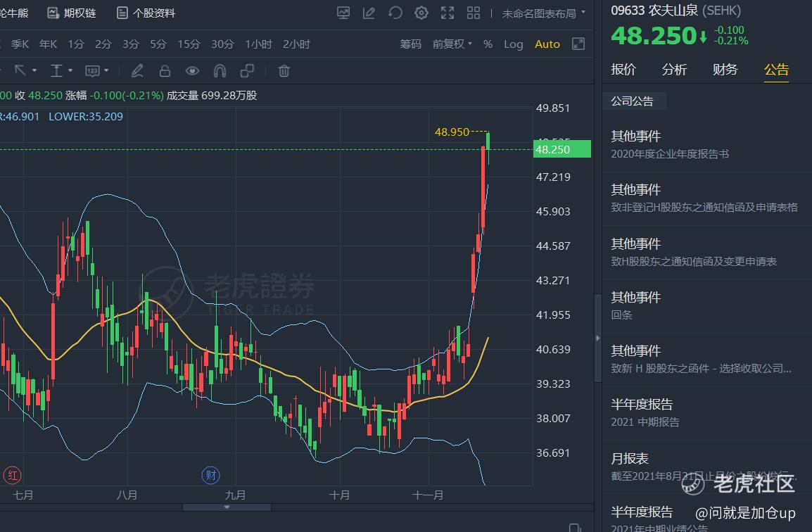Switch to 报价 quote tab
Viewport: 812px width, 532px height.
click(623, 70)
